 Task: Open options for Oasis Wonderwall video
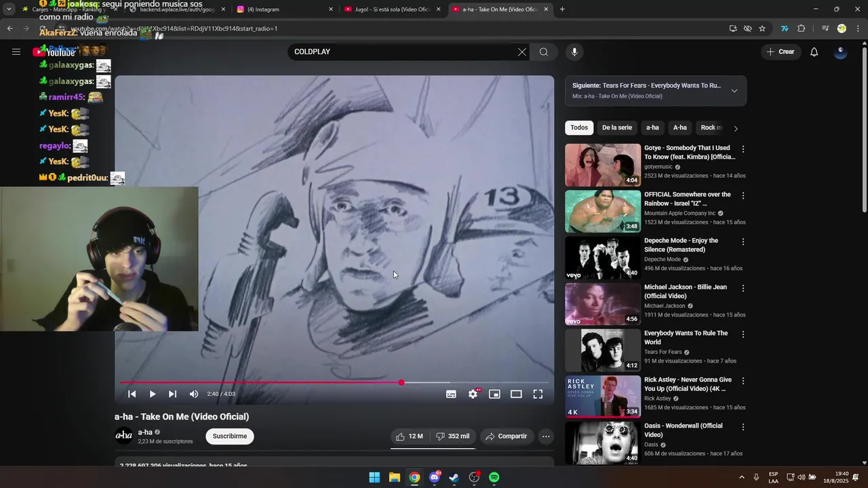click(743, 427)
